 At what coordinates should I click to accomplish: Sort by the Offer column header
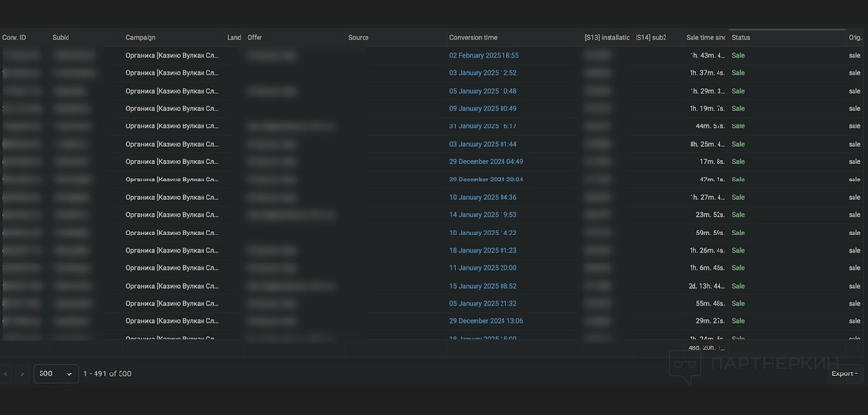[x=255, y=37]
